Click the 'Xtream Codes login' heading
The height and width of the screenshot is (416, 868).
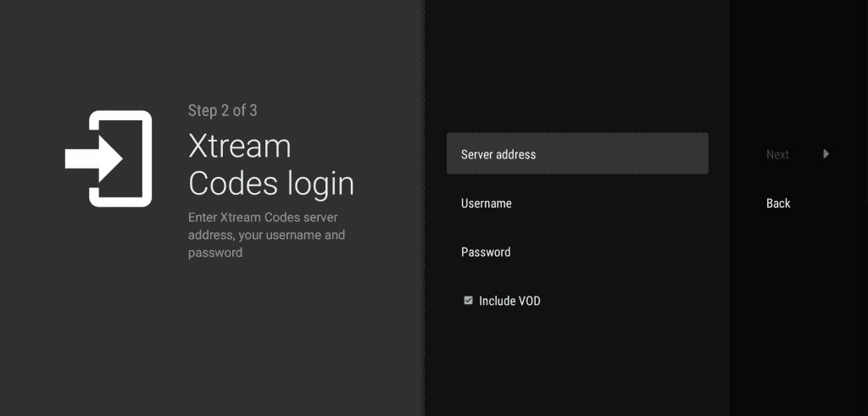pyautogui.click(x=270, y=164)
